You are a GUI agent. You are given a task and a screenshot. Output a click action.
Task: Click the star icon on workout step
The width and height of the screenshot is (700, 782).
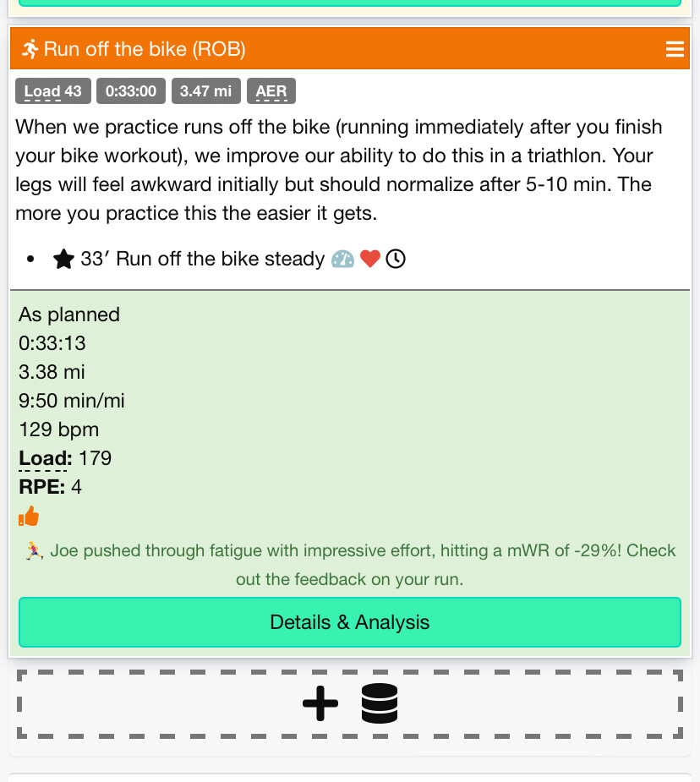[63, 260]
